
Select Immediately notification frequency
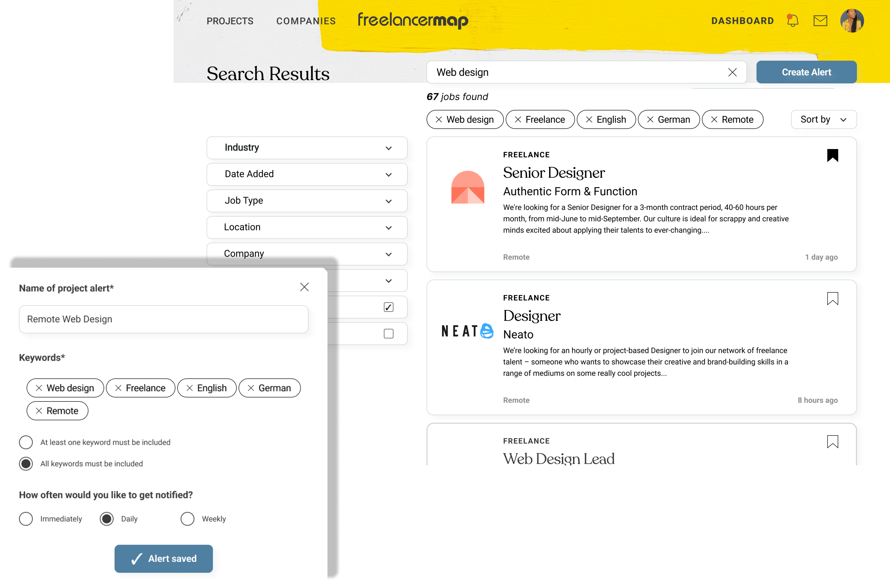(x=26, y=519)
